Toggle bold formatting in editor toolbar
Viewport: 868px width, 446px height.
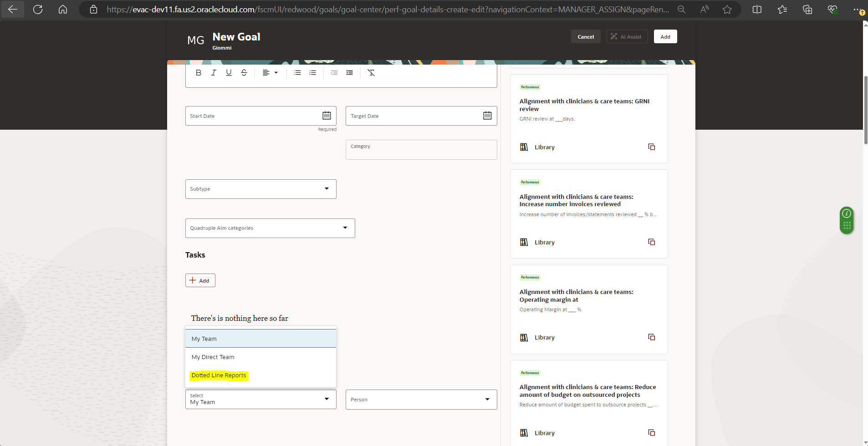pos(199,73)
